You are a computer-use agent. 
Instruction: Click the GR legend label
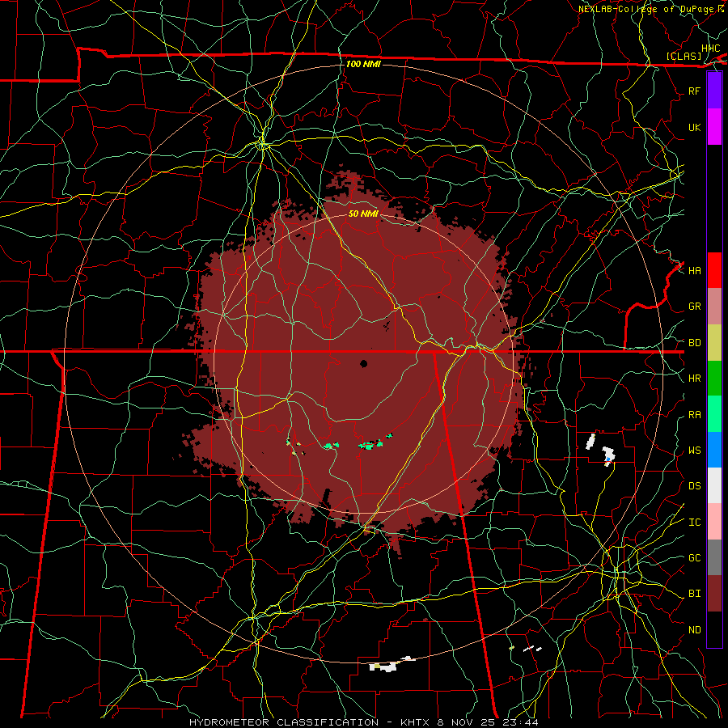pyautogui.click(x=694, y=307)
